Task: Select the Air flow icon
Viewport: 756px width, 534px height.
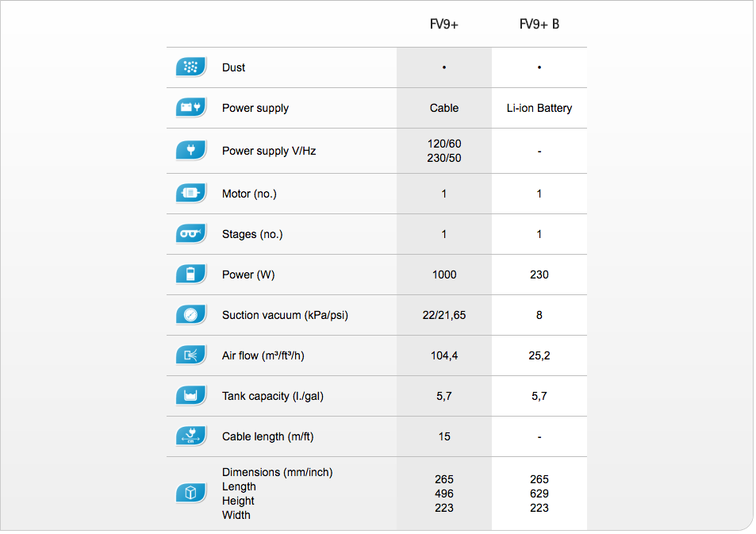Action: pyautogui.click(x=191, y=355)
